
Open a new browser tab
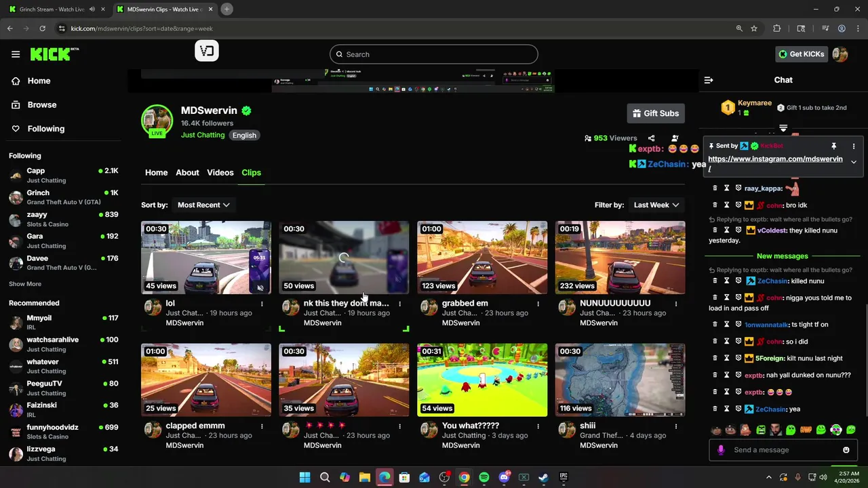point(227,9)
